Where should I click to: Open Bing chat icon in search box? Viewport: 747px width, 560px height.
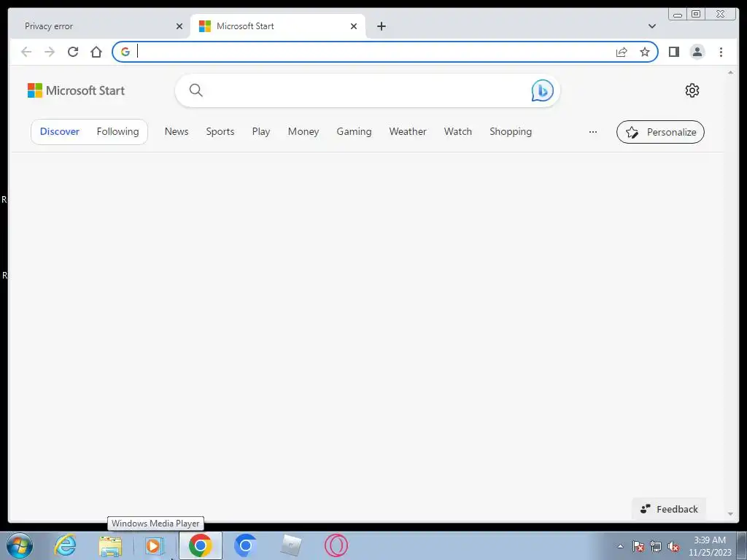pyautogui.click(x=542, y=90)
